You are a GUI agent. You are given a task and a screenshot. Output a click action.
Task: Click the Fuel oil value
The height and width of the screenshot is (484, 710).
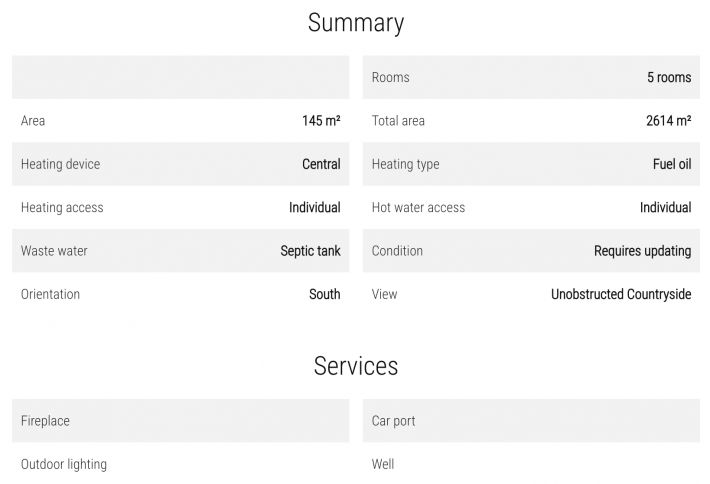click(672, 164)
